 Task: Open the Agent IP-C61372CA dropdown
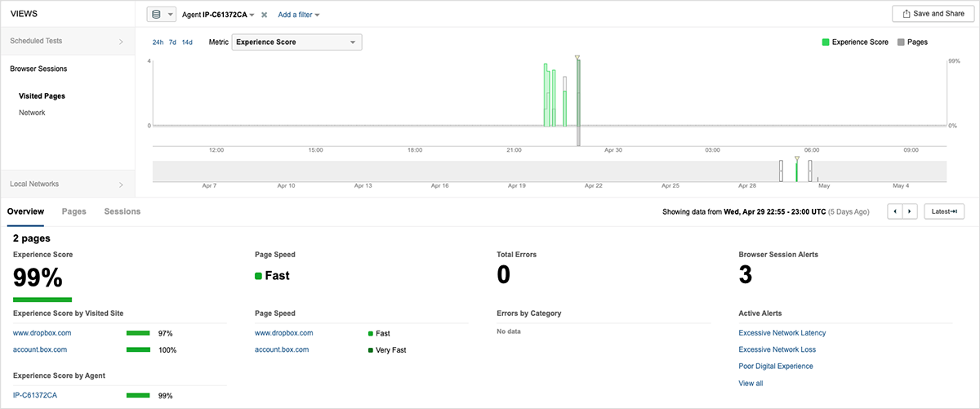tap(217, 15)
